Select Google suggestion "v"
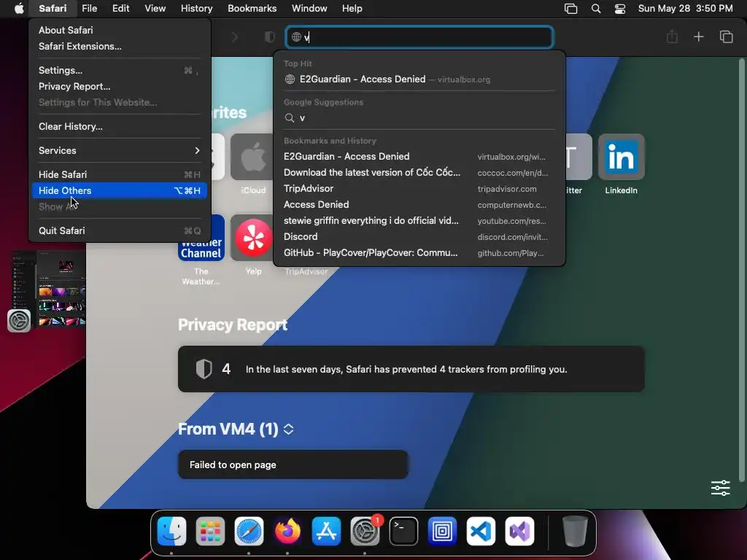 pos(419,118)
